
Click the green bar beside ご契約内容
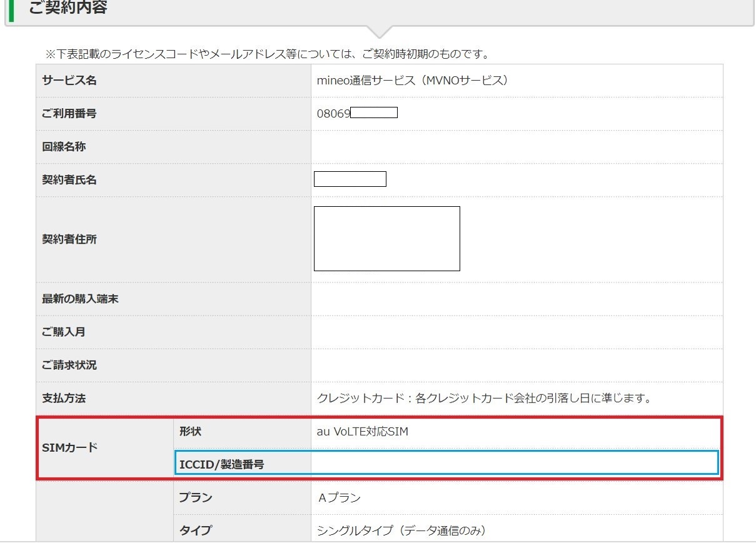[x=11, y=10]
